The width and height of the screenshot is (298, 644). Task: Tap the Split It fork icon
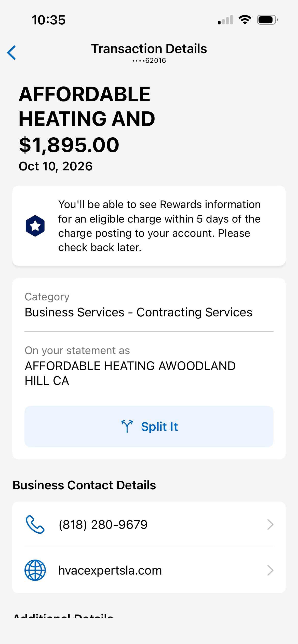[127, 427]
